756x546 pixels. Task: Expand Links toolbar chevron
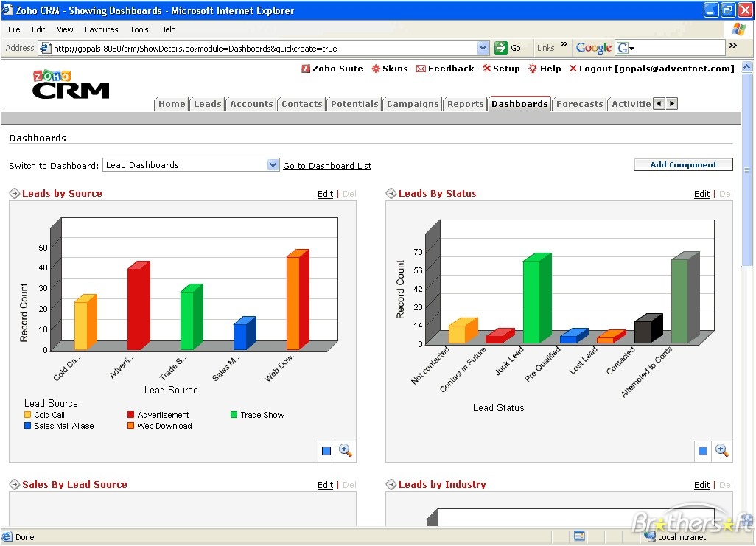coord(564,44)
